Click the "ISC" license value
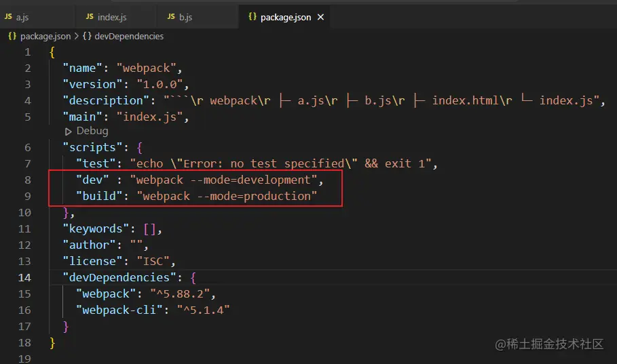 coord(153,262)
